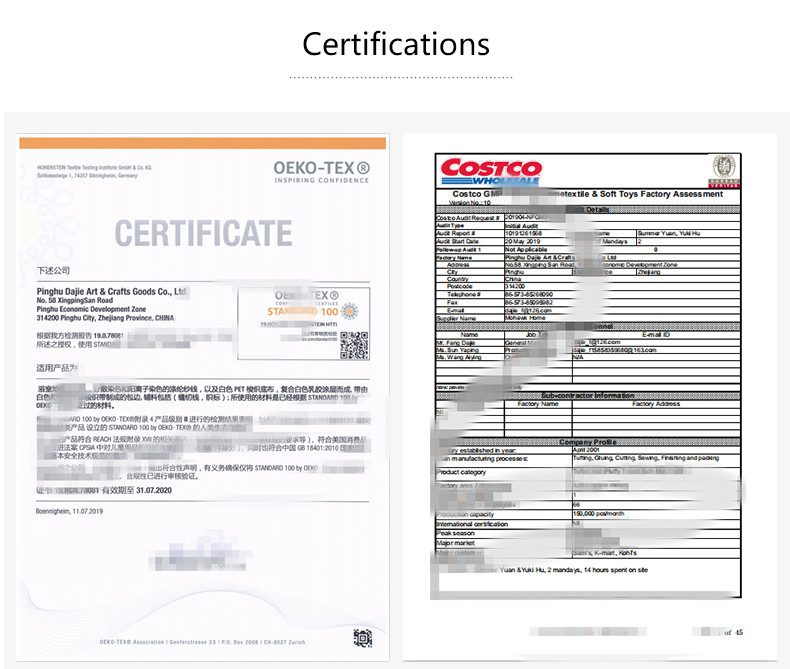Click the validity date 31.07.2020
The width and height of the screenshot is (790, 669).
[x=154, y=490]
